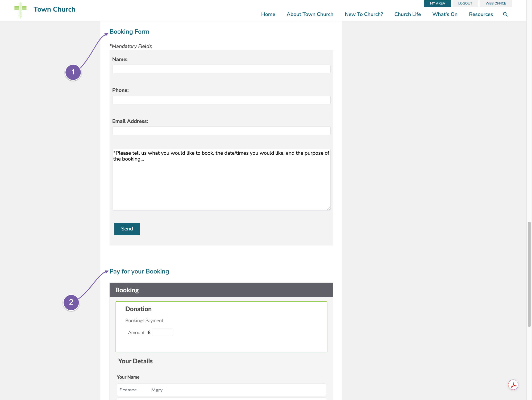
Task: Focus the Phone input field
Action: (221, 100)
